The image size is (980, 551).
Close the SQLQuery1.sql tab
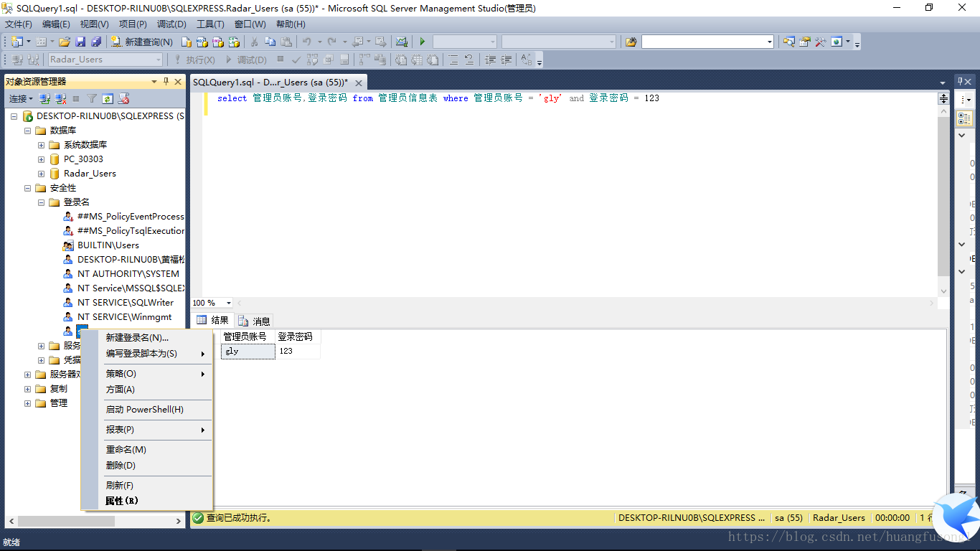pos(359,83)
